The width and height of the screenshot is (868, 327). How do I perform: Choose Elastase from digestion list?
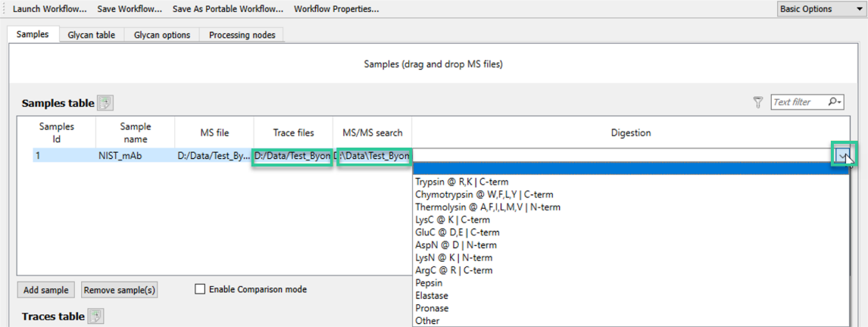click(x=630, y=295)
